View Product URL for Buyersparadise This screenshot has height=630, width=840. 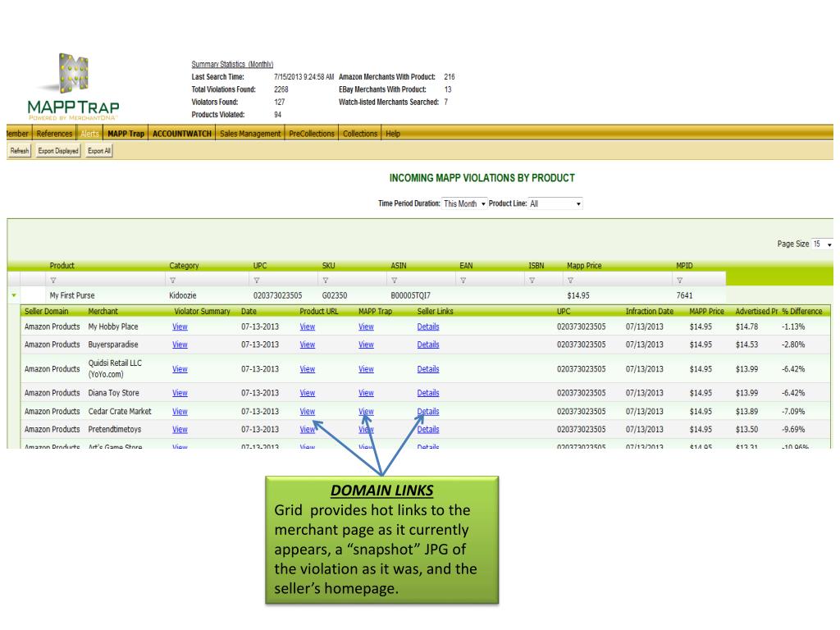[x=308, y=345]
